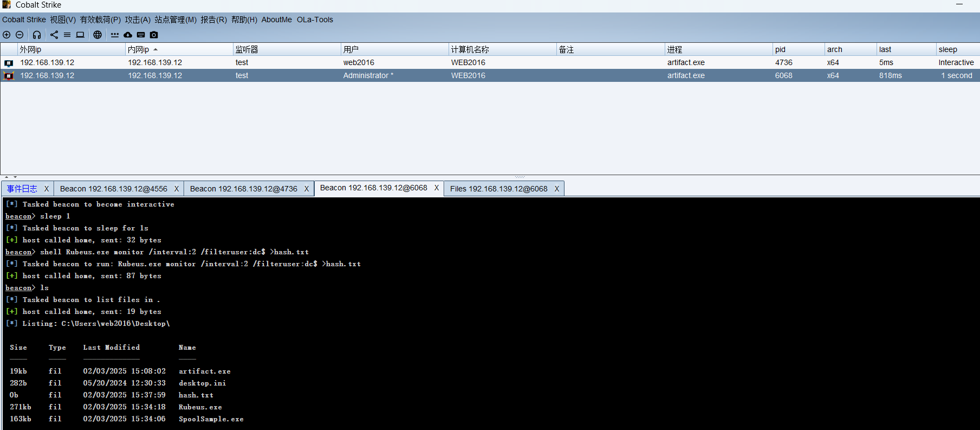Click the monitor icon of Administrator session
980x430 pixels.
click(9, 76)
